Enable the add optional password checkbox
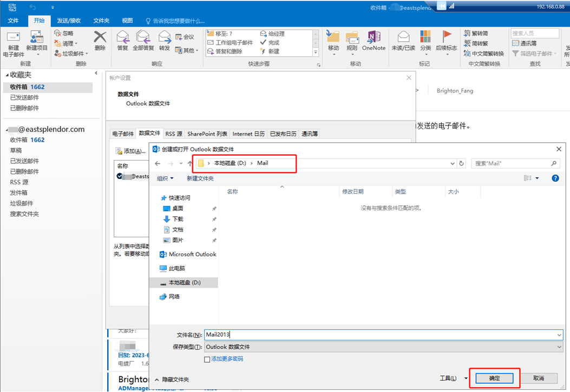This screenshot has width=570, height=392. pyautogui.click(x=207, y=359)
